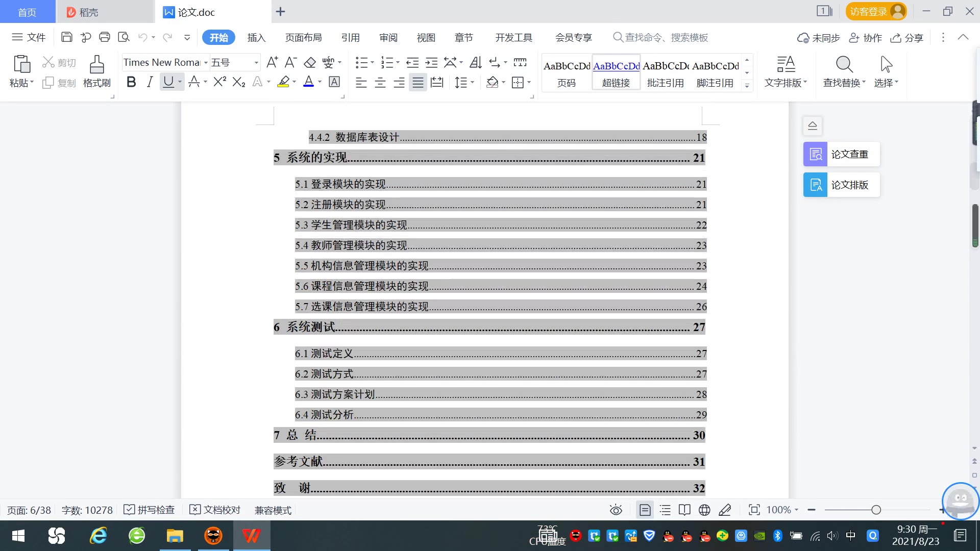Enable eye protection mode in status bar

click(x=616, y=510)
